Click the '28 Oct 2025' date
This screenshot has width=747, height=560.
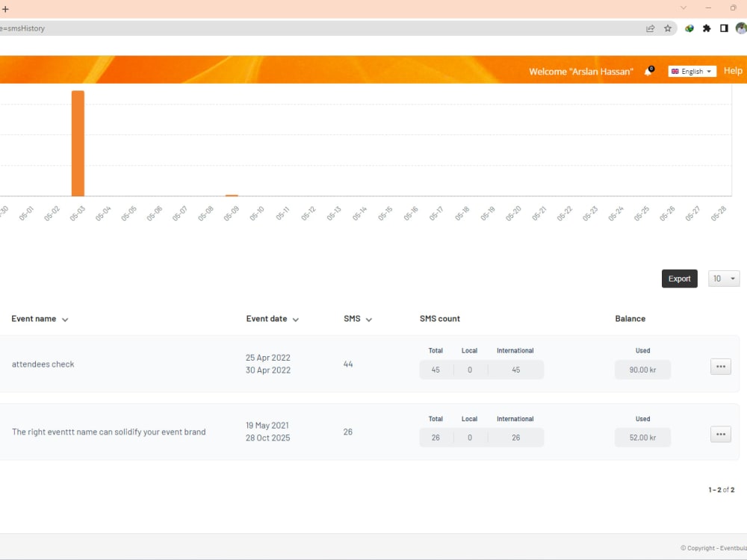[x=267, y=438]
